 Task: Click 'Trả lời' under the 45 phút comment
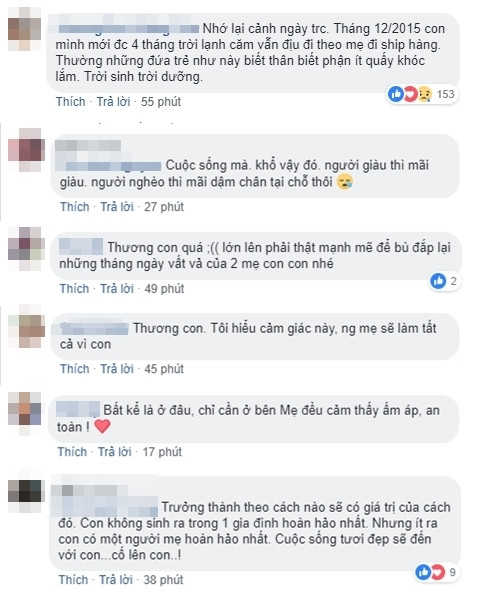[117, 369]
